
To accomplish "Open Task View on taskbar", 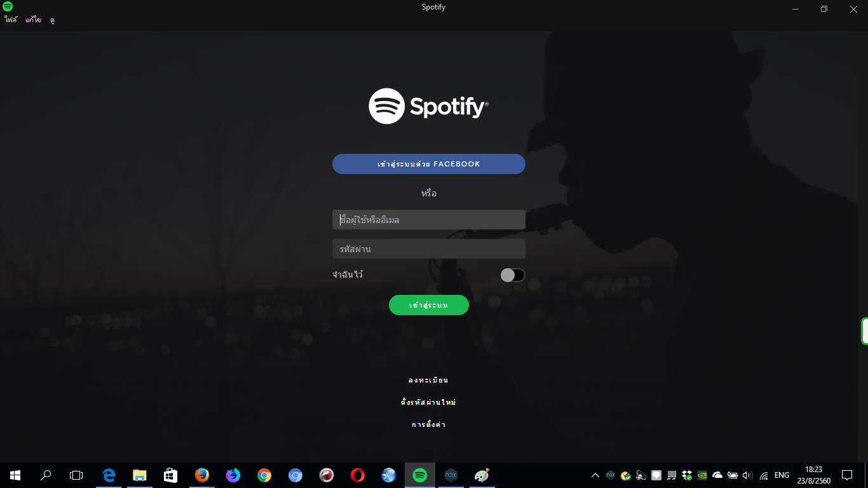I will [76, 475].
